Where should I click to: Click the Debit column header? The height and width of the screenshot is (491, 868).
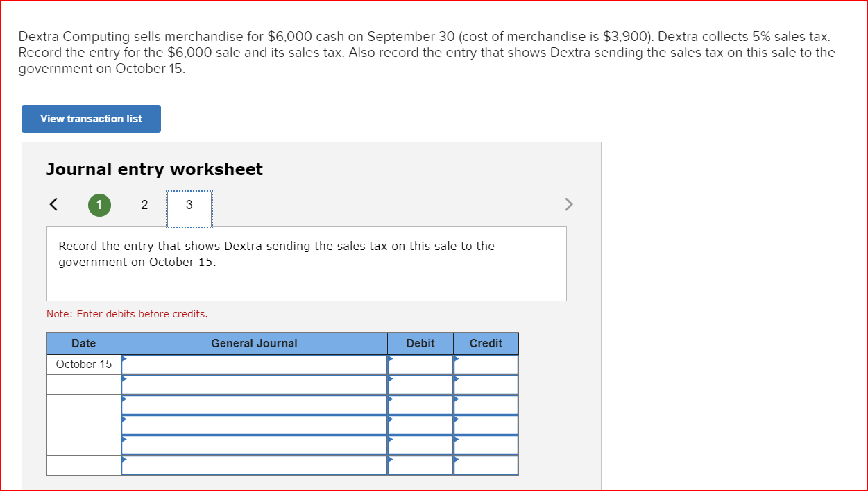(420, 343)
